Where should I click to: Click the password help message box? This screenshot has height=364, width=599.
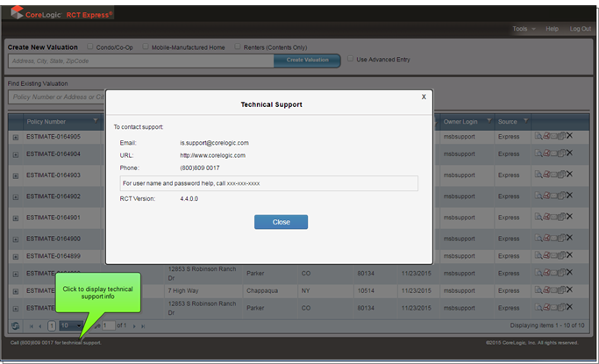point(269,183)
